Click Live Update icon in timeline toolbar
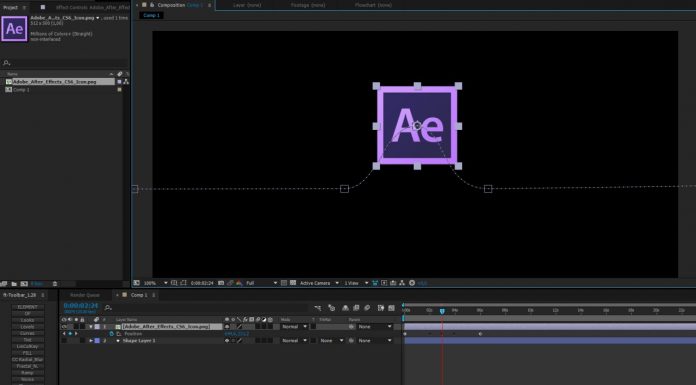The image size is (696, 385). [x=332, y=308]
